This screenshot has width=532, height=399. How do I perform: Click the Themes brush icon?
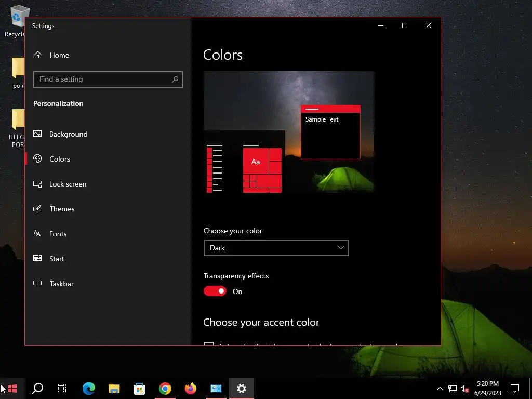[x=37, y=209]
